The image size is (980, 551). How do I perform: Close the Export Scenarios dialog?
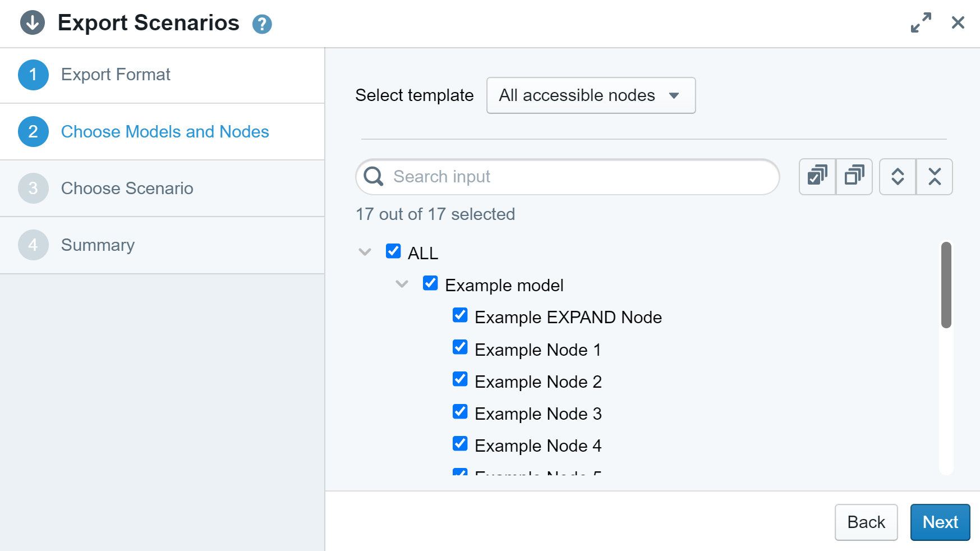(x=958, y=23)
